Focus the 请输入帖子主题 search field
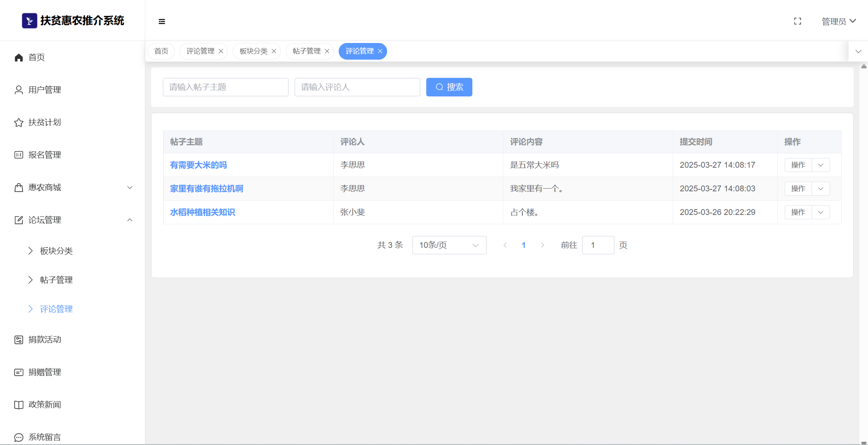 tap(226, 87)
